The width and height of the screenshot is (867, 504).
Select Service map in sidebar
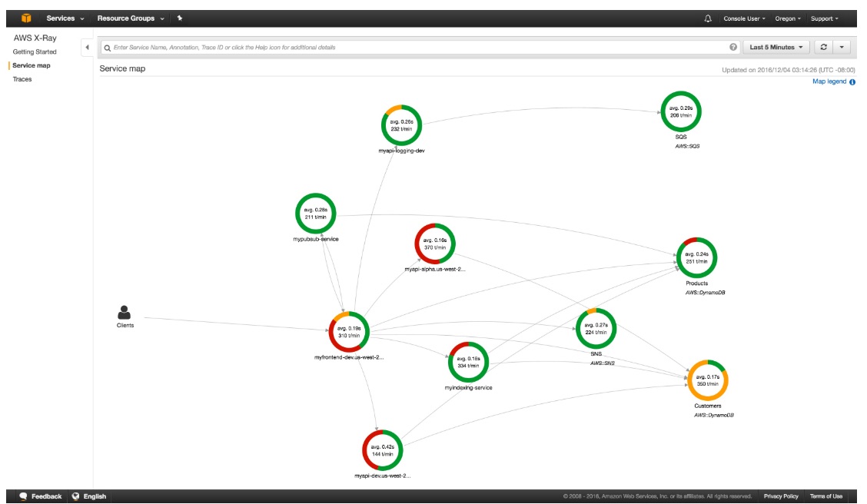pos(31,65)
